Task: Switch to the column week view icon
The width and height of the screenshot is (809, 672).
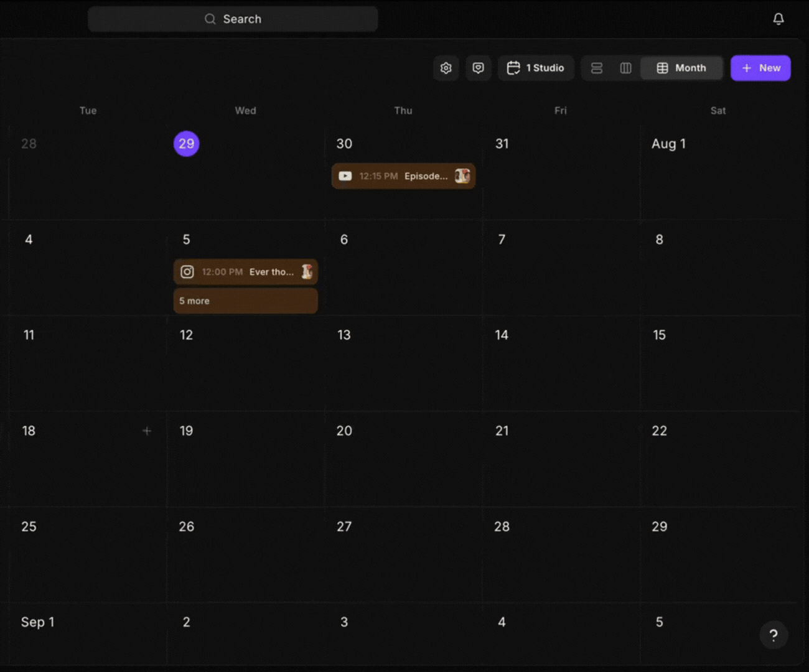Action: (x=626, y=68)
